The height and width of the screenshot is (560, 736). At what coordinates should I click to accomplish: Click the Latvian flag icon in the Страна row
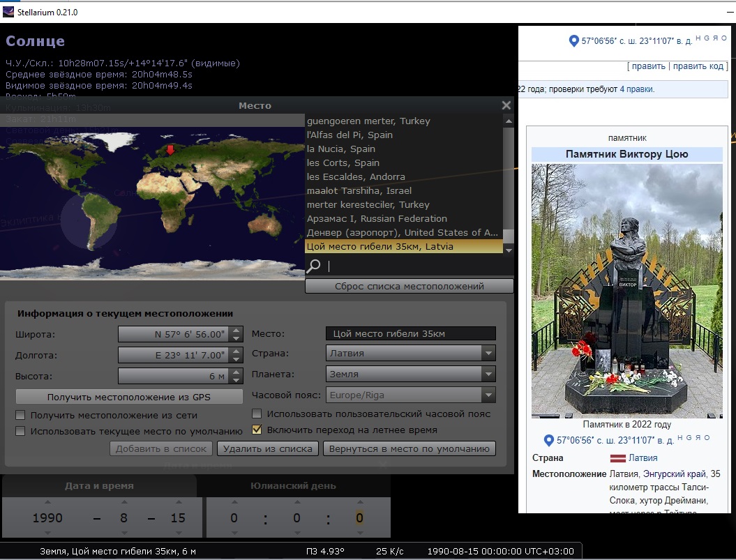tap(617, 458)
